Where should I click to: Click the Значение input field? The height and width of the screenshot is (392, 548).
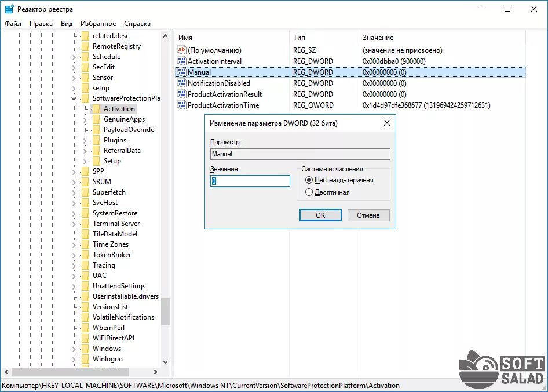[x=250, y=181]
